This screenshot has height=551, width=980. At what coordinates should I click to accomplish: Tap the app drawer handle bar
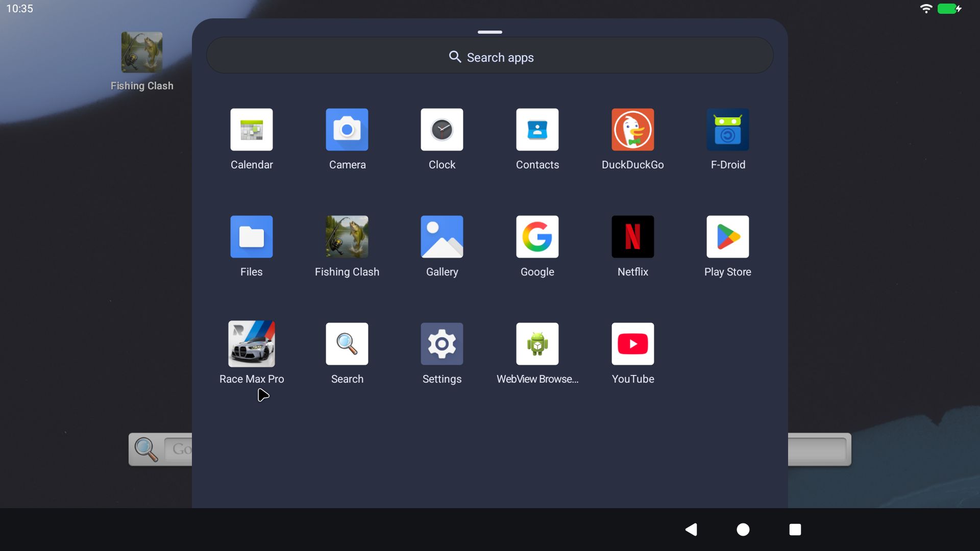pos(490,32)
